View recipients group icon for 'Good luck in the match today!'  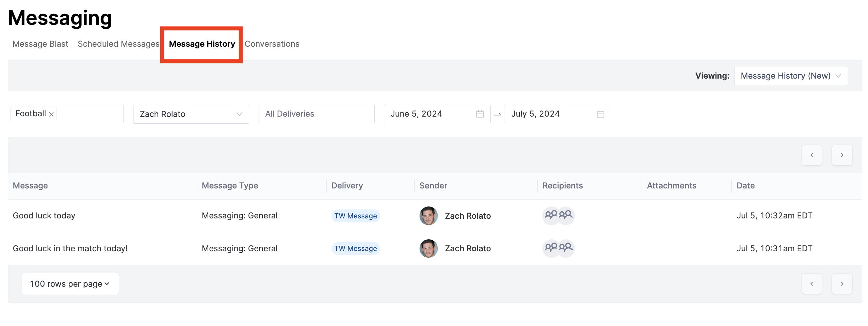pos(558,248)
